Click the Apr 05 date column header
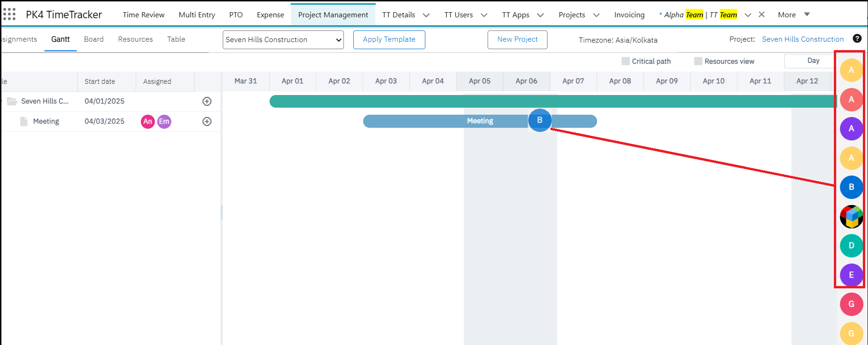The image size is (868, 345). (x=480, y=81)
